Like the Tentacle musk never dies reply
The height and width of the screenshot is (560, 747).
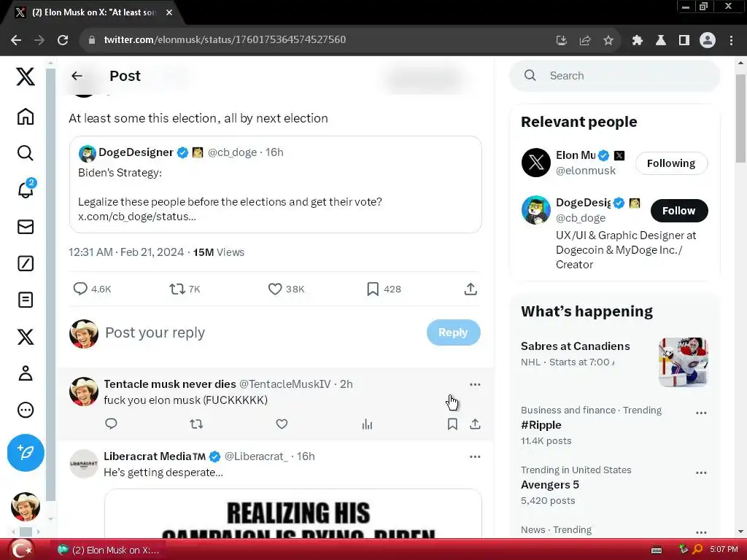coord(282,424)
